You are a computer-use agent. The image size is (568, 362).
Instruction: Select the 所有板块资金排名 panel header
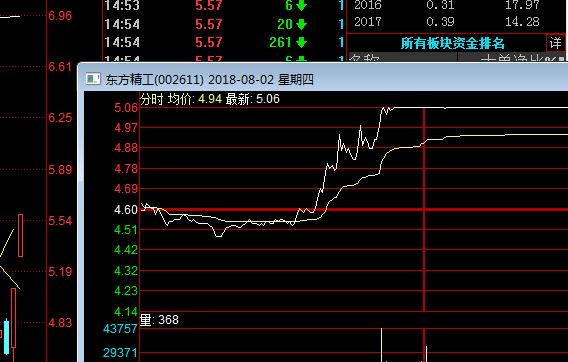[453, 43]
